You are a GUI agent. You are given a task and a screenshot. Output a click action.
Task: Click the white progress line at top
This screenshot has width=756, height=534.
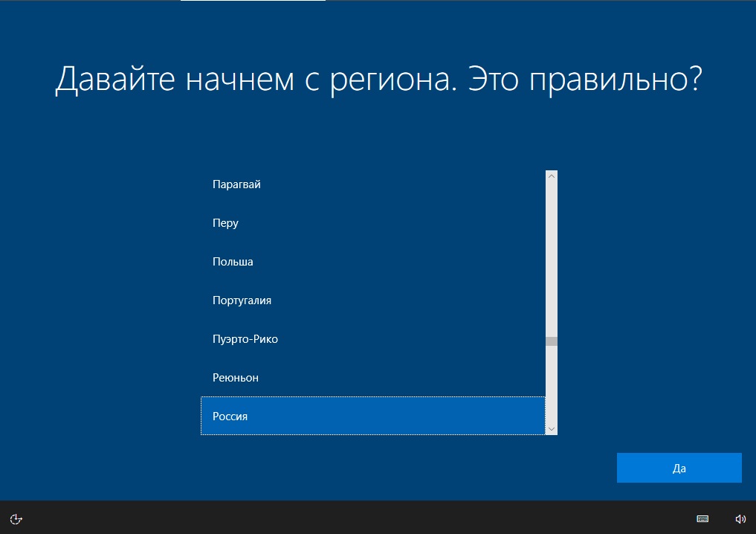pyautogui.click(x=253, y=1)
